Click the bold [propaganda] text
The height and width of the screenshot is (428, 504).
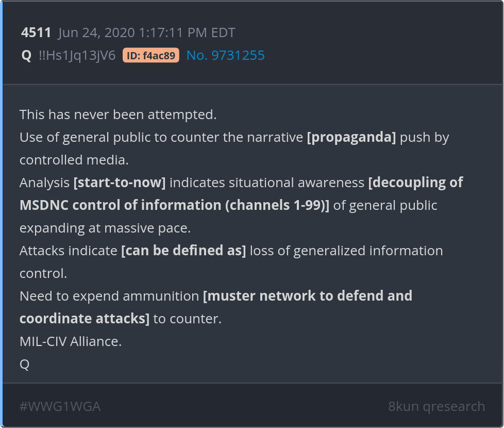(x=351, y=137)
